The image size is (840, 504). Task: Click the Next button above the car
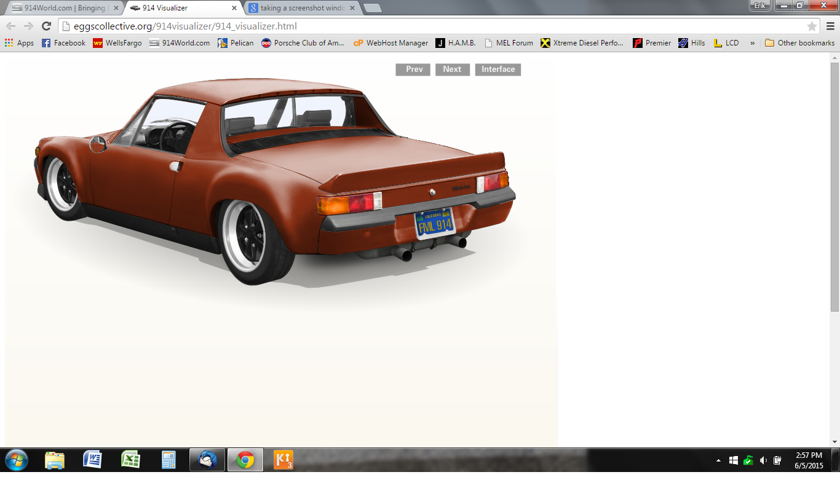452,69
